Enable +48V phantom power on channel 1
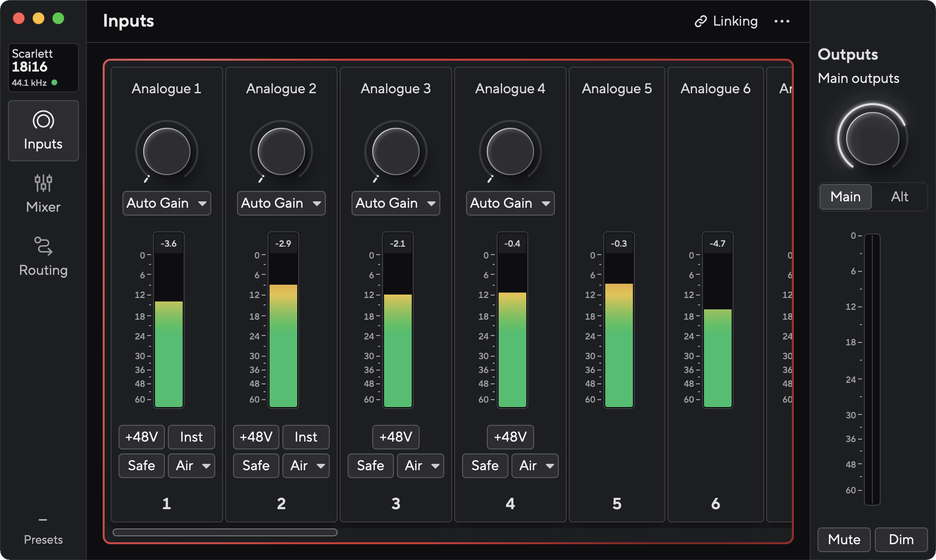 pyautogui.click(x=142, y=437)
